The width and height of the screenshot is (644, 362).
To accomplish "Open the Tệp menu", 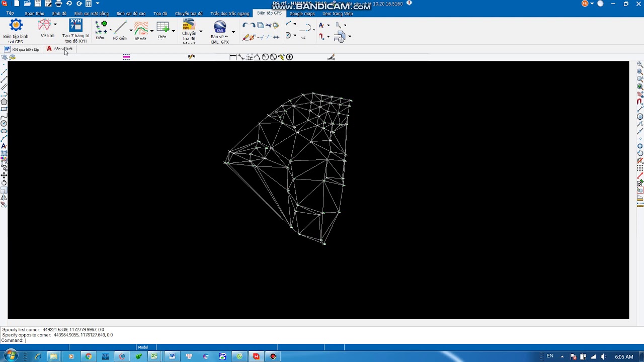I will pos(10,14).
